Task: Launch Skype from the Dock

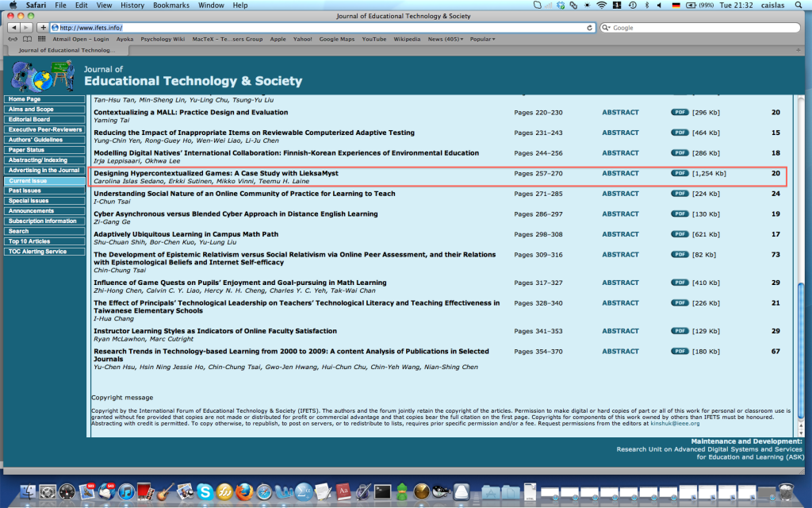Action: pyautogui.click(x=205, y=492)
